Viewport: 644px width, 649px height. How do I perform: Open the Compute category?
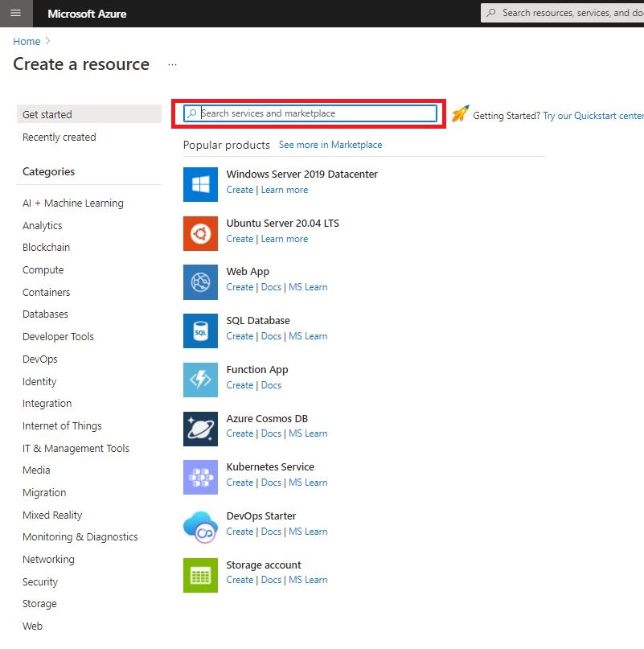43,270
